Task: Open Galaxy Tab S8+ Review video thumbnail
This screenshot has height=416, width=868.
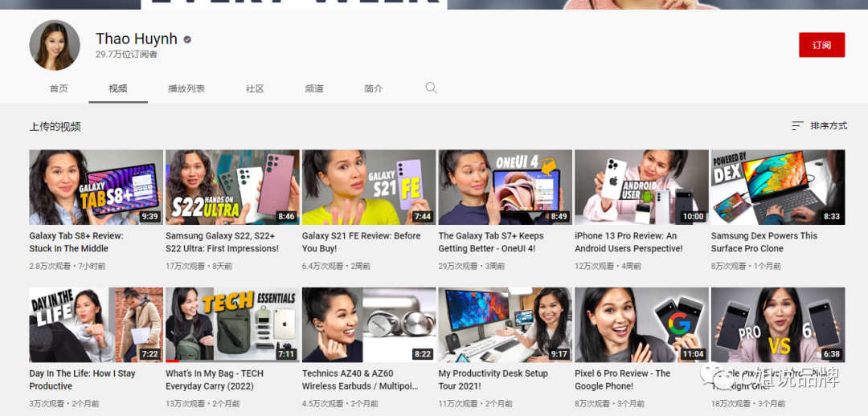Action: [x=96, y=187]
